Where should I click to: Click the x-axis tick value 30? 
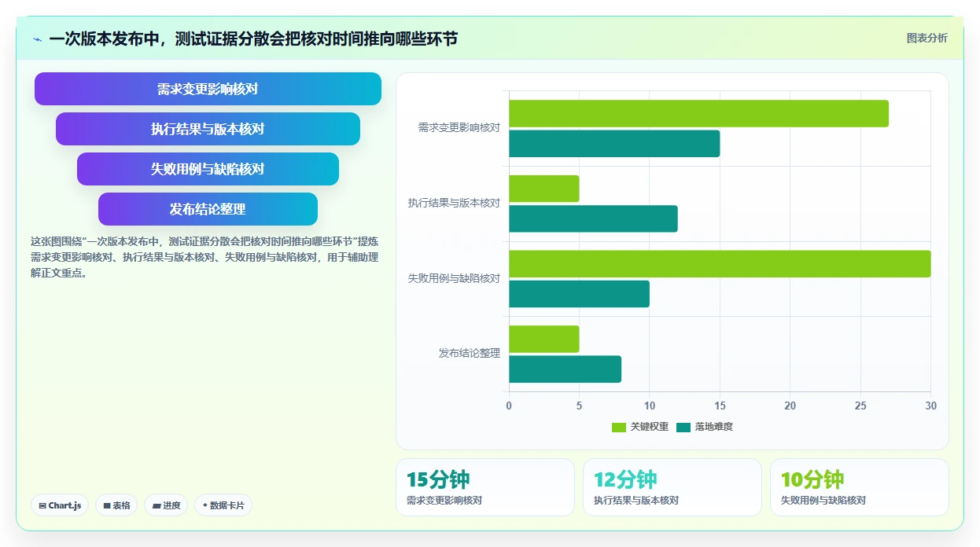[930, 406]
